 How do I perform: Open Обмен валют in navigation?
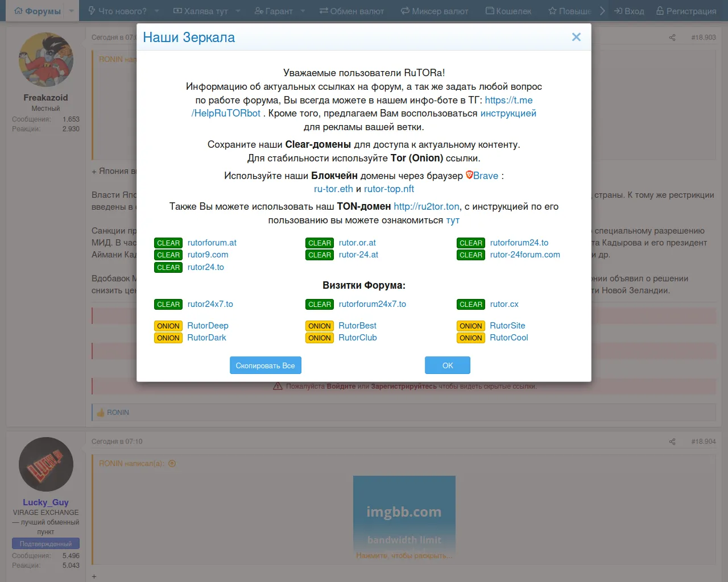[351, 11]
